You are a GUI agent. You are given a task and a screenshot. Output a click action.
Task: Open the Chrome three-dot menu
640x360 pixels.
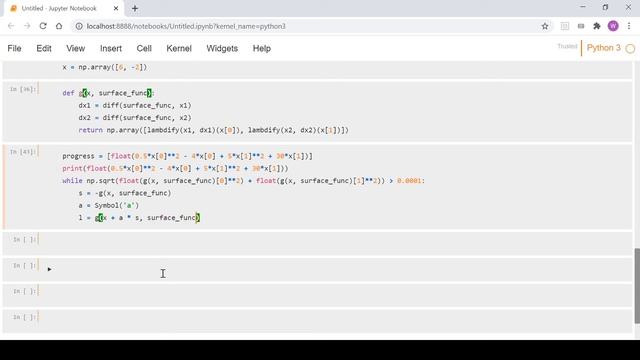(629, 26)
